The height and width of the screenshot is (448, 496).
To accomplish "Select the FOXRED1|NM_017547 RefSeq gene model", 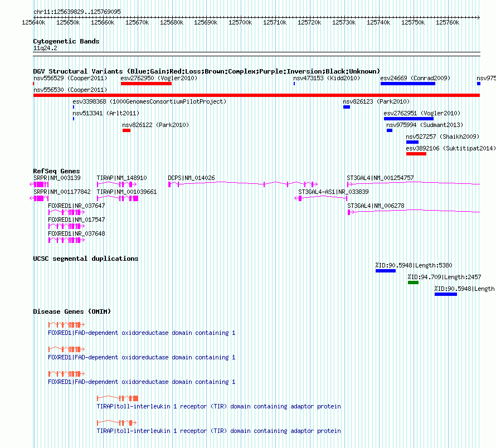I will click(66, 226).
